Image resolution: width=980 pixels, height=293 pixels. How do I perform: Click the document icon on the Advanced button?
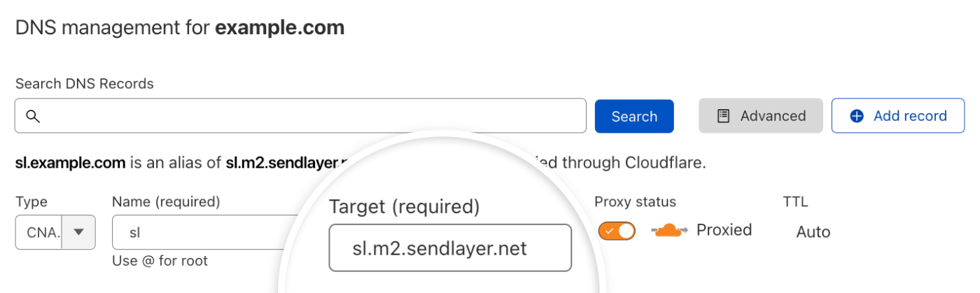click(x=724, y=116)
